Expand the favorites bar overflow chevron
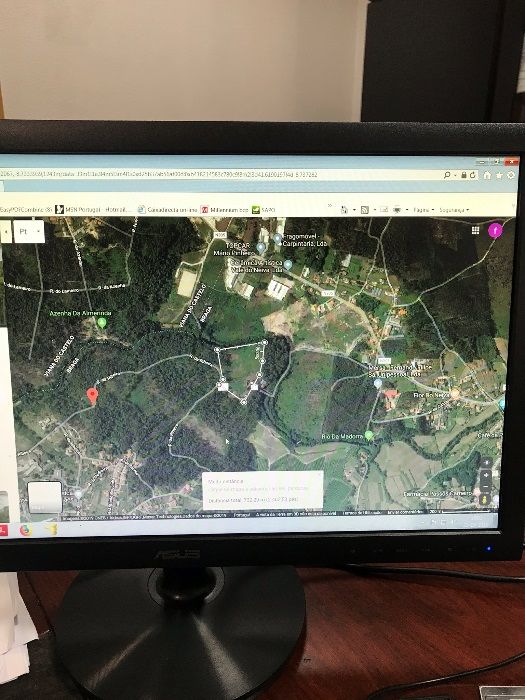Image resolution: width=525 pixels, height=700 pixels. (330, 206)
